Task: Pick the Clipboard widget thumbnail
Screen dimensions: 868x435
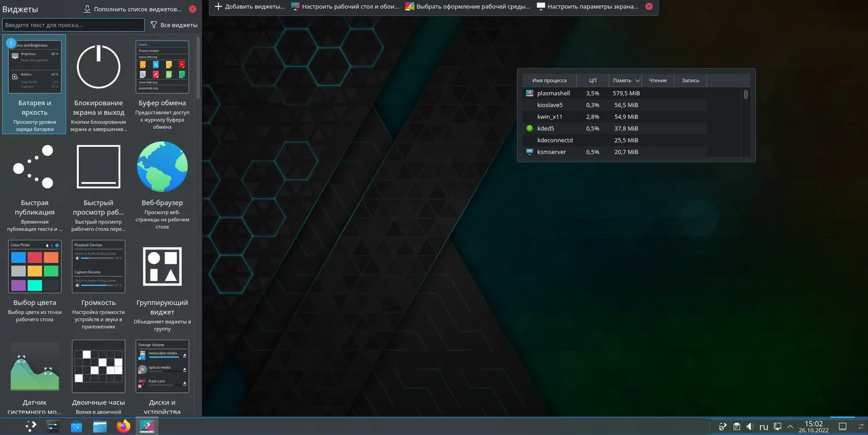Action: [x=162, y=67]
